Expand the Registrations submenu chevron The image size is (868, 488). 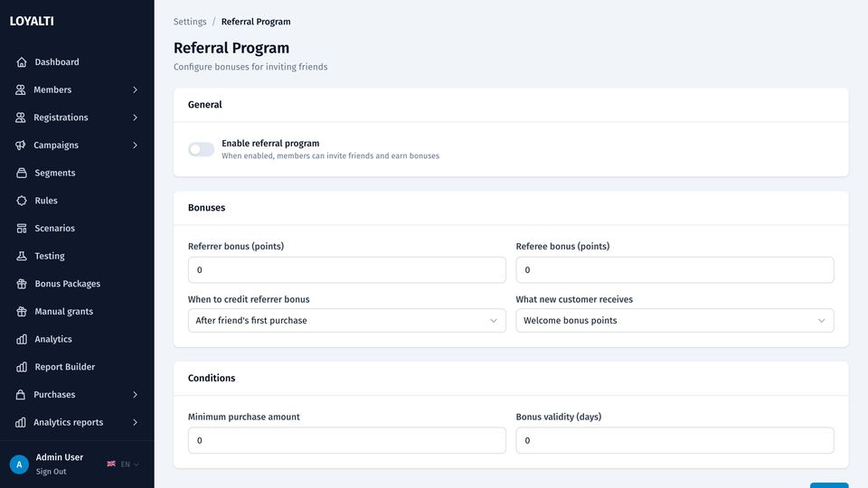tap(135, 117)
